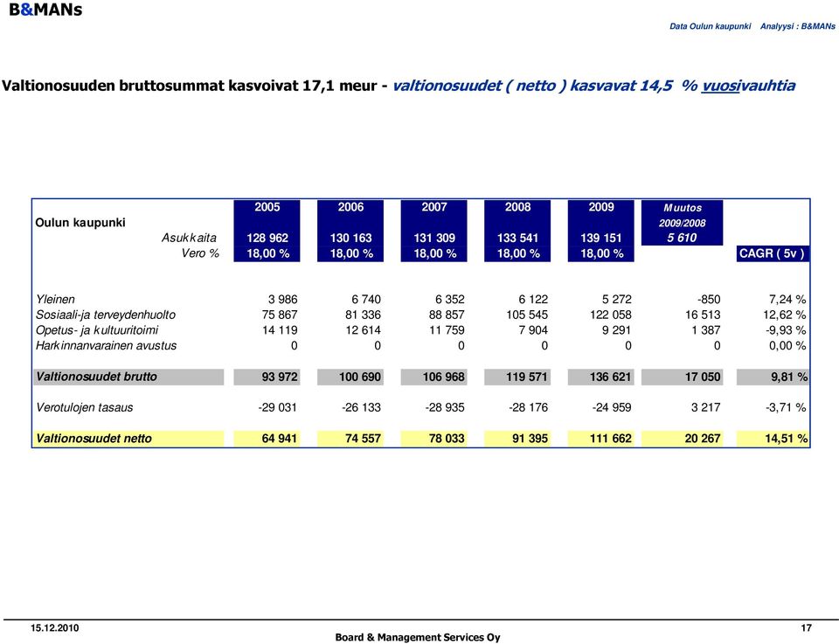Click the change value 16 513
The image size is (839, 644).
(x=703, y=315)
